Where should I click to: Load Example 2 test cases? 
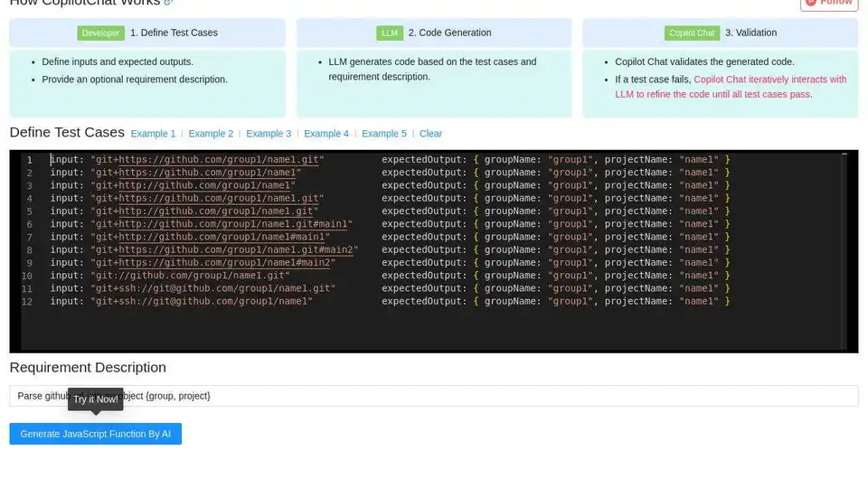click(x=211, y=134)
